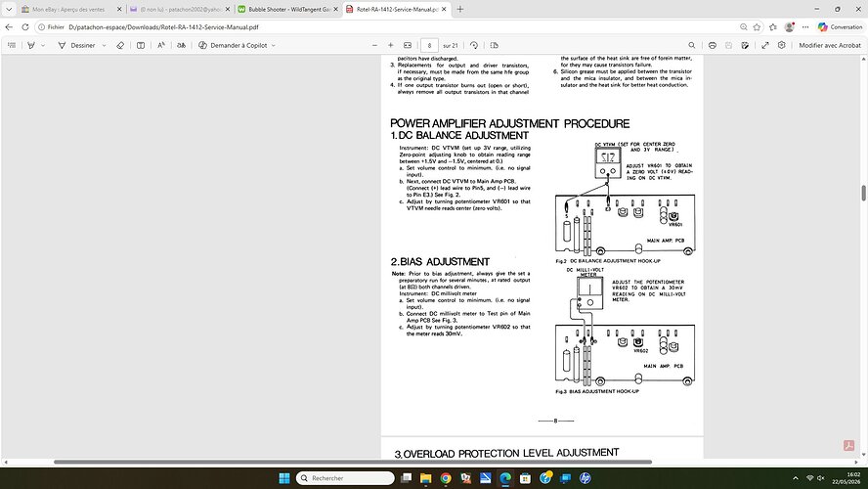Launch Google Chrome from taskbar

446,478
